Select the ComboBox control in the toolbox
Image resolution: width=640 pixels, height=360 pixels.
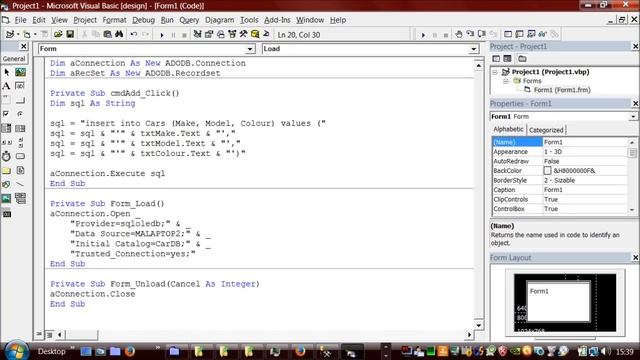click(7, 129)
